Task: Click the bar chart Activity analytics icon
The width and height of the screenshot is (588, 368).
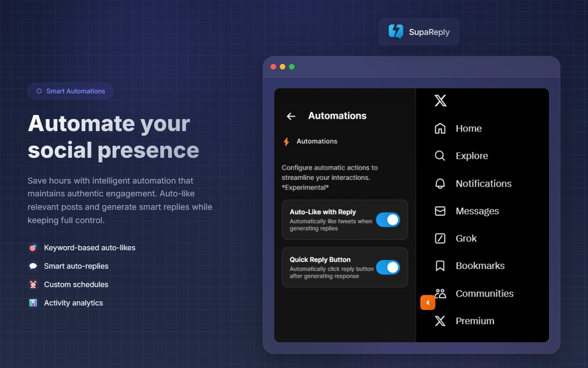Action: tap(33, 303)
